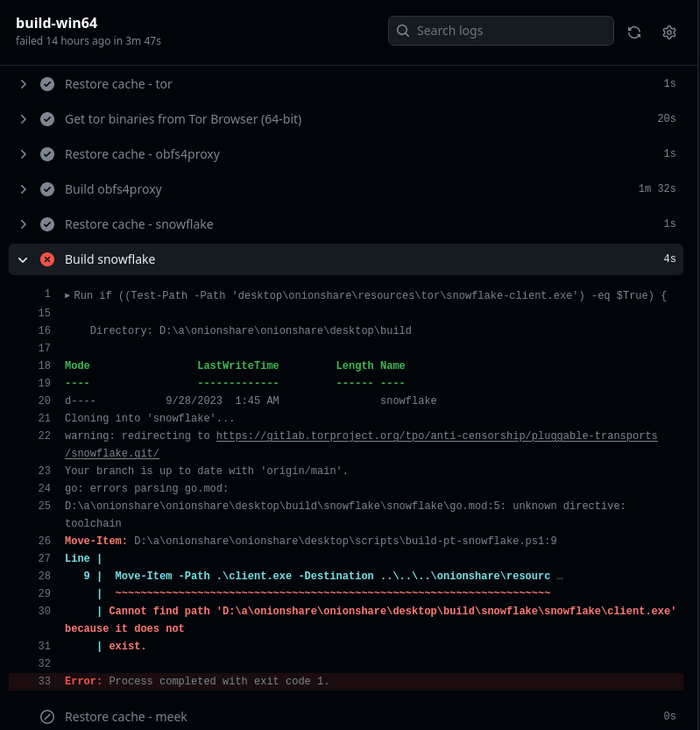Click the success icon on Restore cache - tor

click(x=47, y=83)
